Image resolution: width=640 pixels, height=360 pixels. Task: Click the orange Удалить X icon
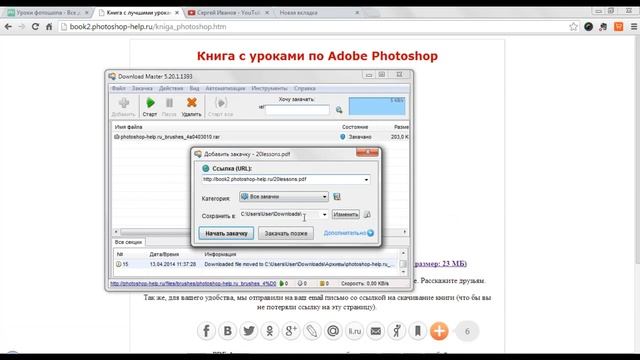click(x=191, y=103)
